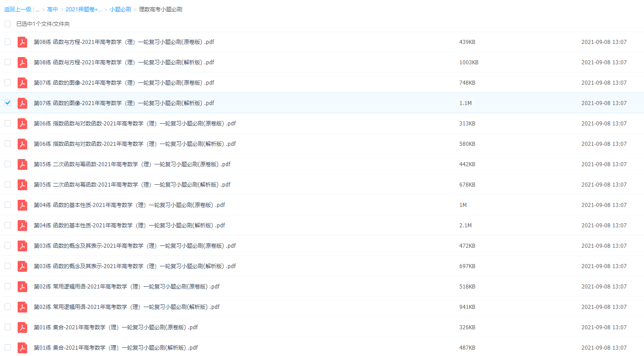Open file 第05练 二次函数与幂函数 解析版 .pdf
644x356 pixels.
point(132,185)
